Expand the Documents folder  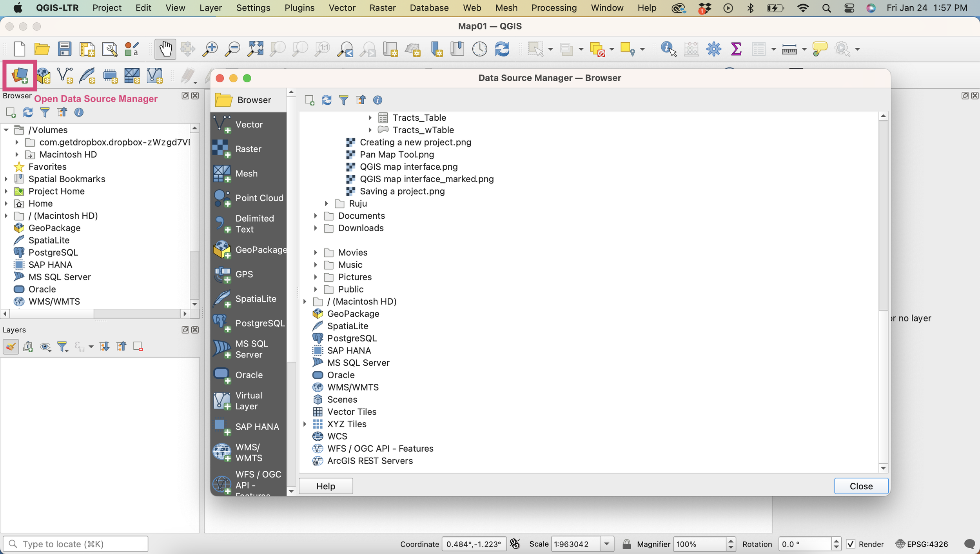coord(316,216)
